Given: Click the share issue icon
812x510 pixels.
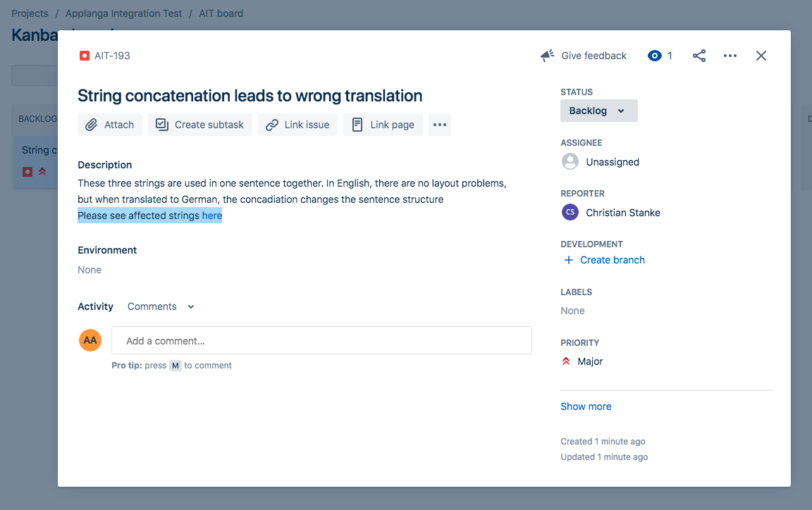Looking at the screenshot, I should click(x=699, y=56).
